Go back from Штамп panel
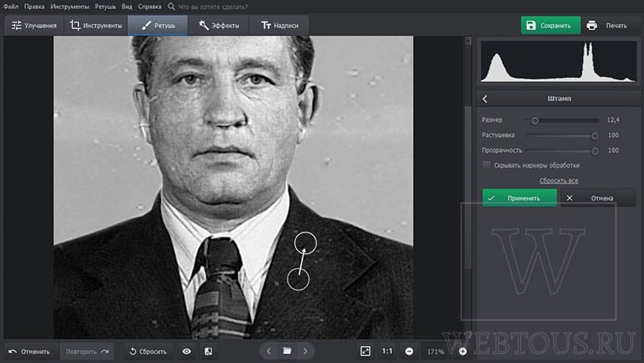 pos(485,98)
